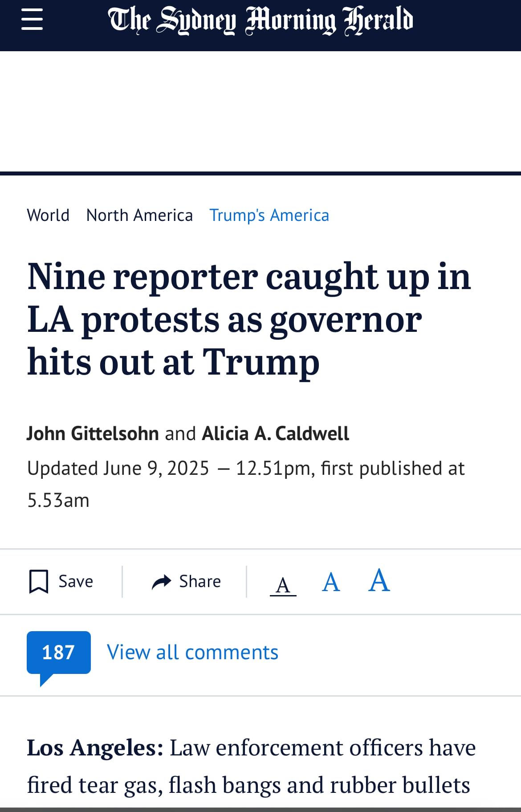Go to The Sydney Morning Herald homepage logo
The width and height of the screenshot is (521, 812).
coord(260,20)
